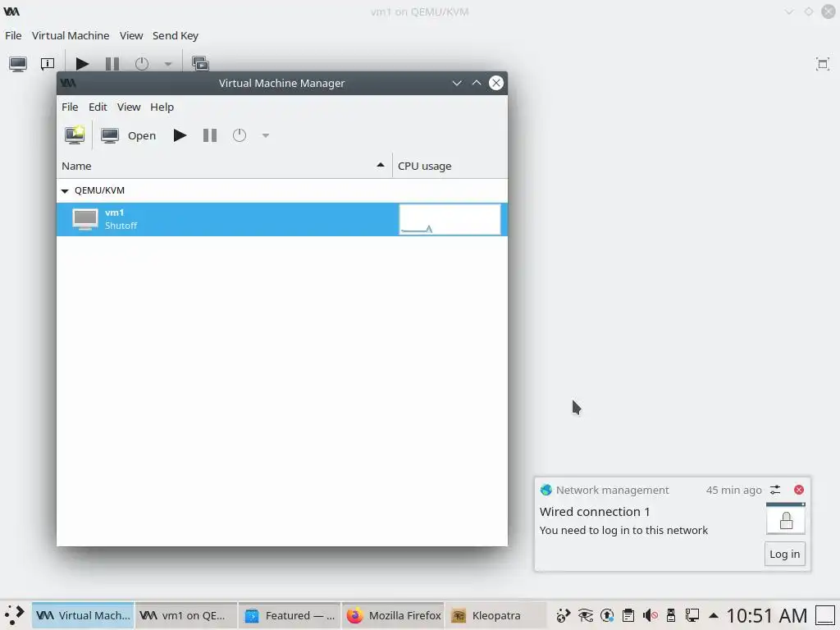
Task: Click the 10:51 AM clock
Action: tap(767, 615)
